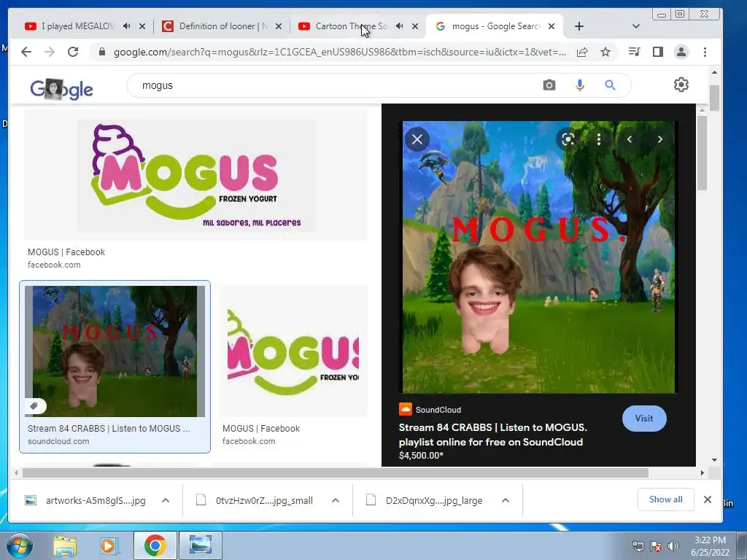Open a new browser tab
This screenshot has height=560, width=747.
coord(578,26)
